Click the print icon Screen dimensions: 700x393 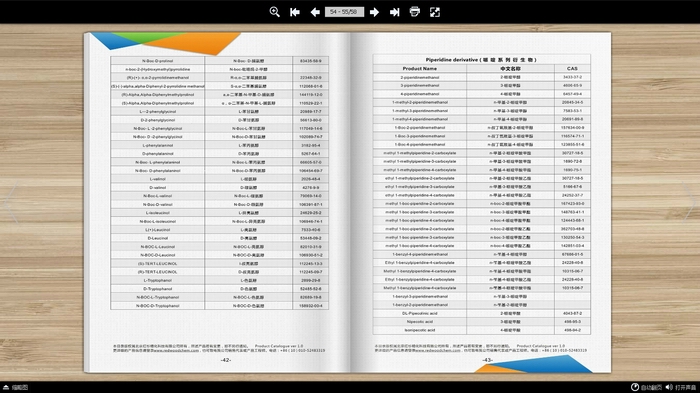[x=415, y=12]
